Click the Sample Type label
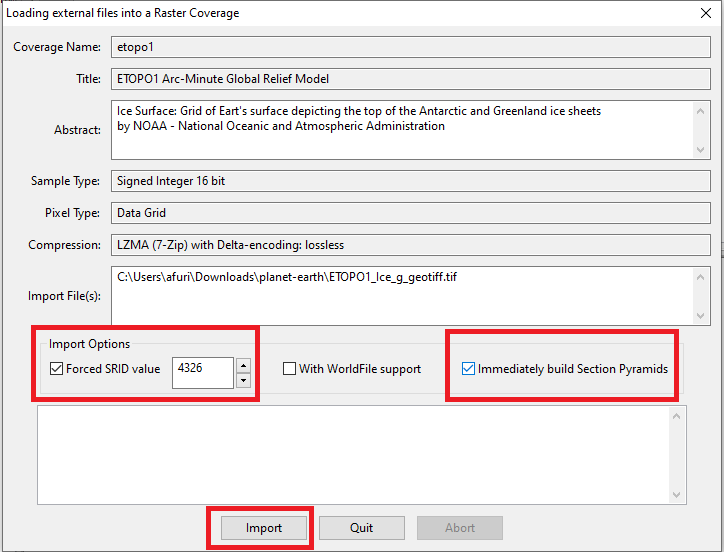This screenshot has height=552, width=724. tap(65, 181)
